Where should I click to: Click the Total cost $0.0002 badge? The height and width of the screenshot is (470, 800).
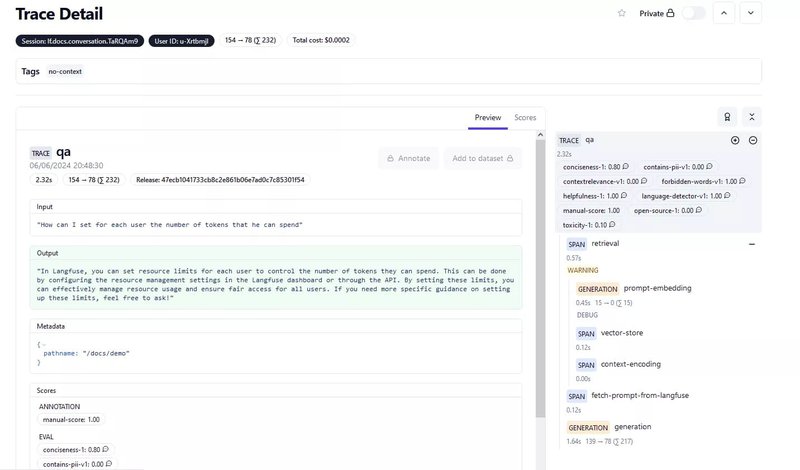point(321,40)
